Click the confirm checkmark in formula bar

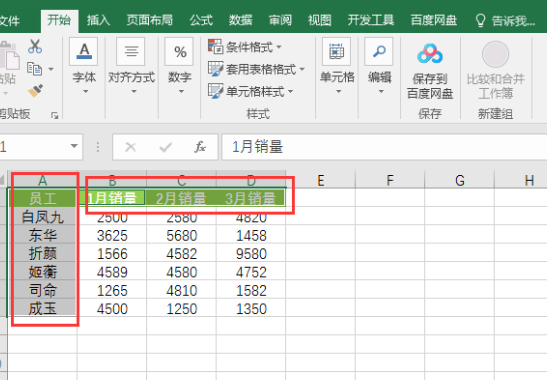pos(166,147)
